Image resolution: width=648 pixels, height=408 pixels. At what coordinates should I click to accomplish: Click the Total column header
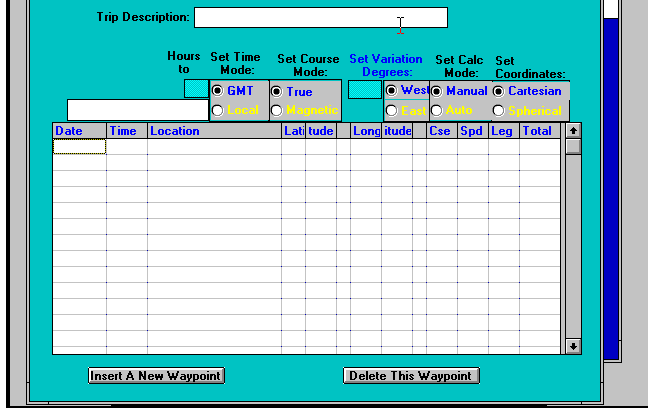[537, 131]
